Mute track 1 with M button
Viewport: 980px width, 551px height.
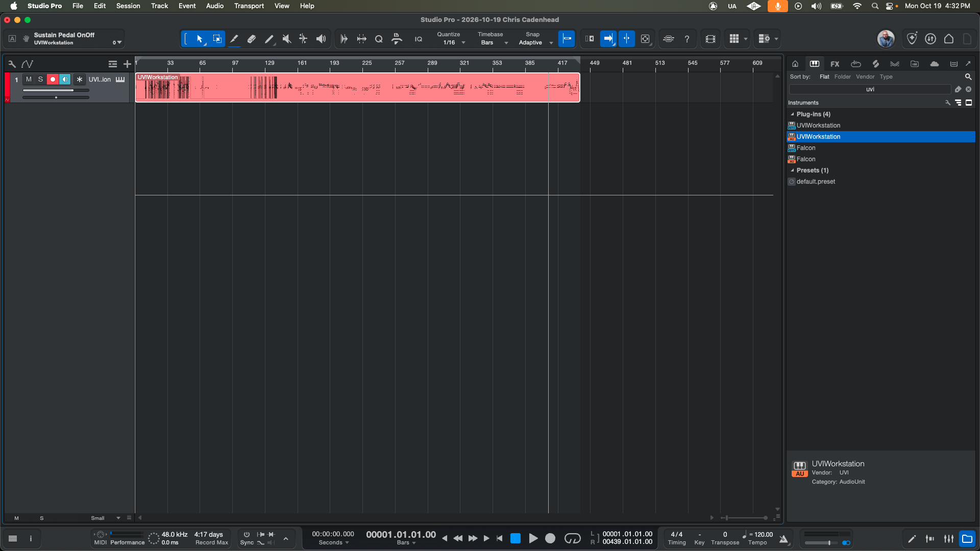[x=29, y=79]
